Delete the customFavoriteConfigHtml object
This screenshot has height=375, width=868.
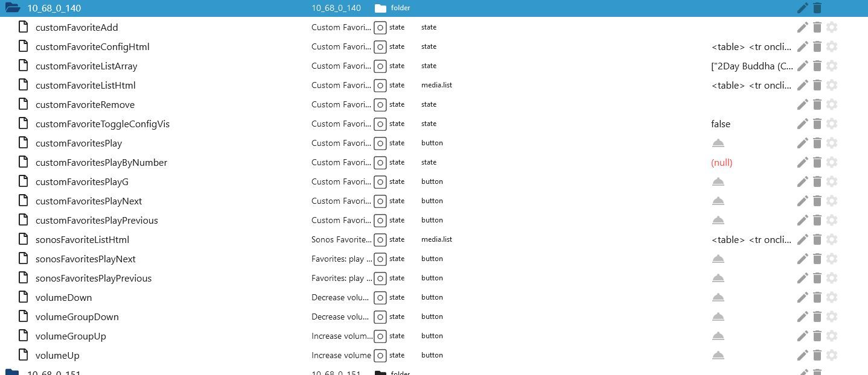pos(817,46)
